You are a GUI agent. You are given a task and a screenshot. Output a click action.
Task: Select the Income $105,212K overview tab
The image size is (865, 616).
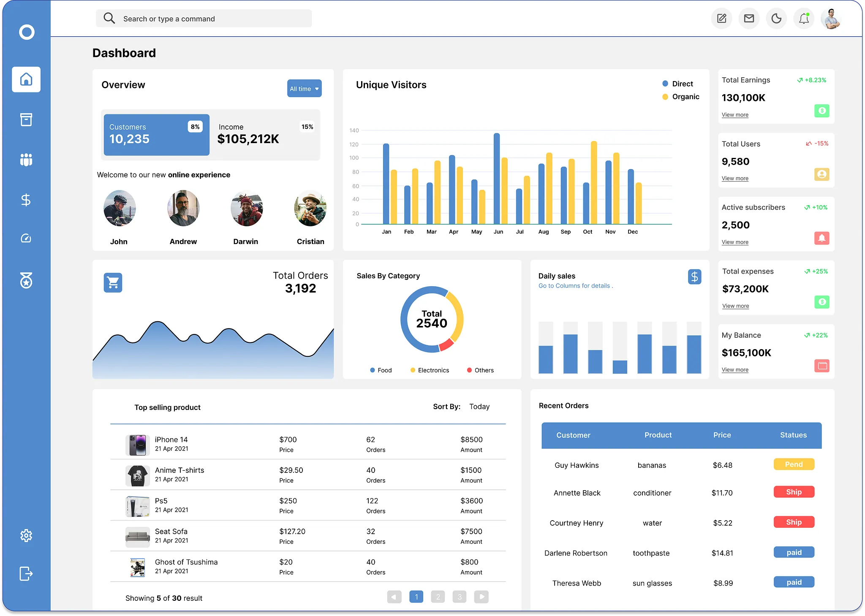click(265, 135)
